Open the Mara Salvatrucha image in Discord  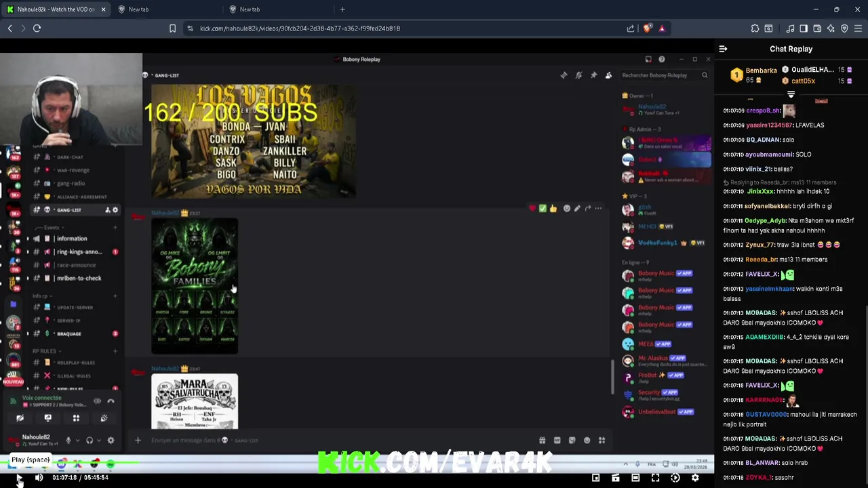coord(195,401)
